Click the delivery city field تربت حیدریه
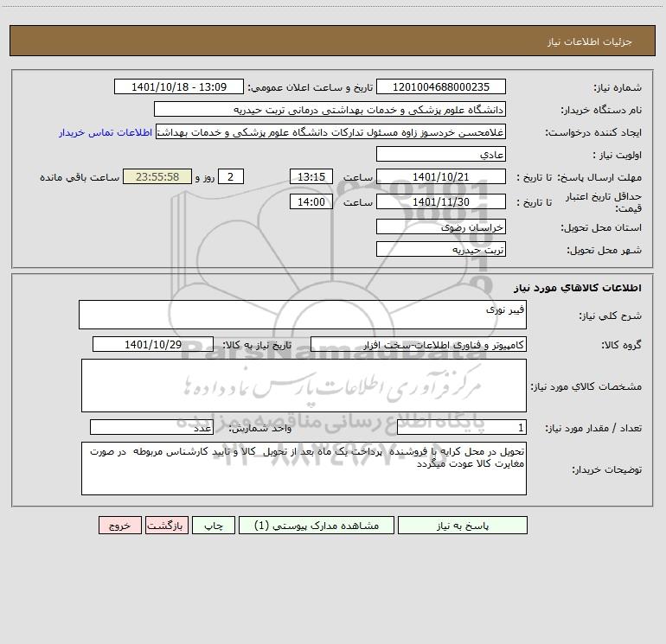 [x=441, y=250]
